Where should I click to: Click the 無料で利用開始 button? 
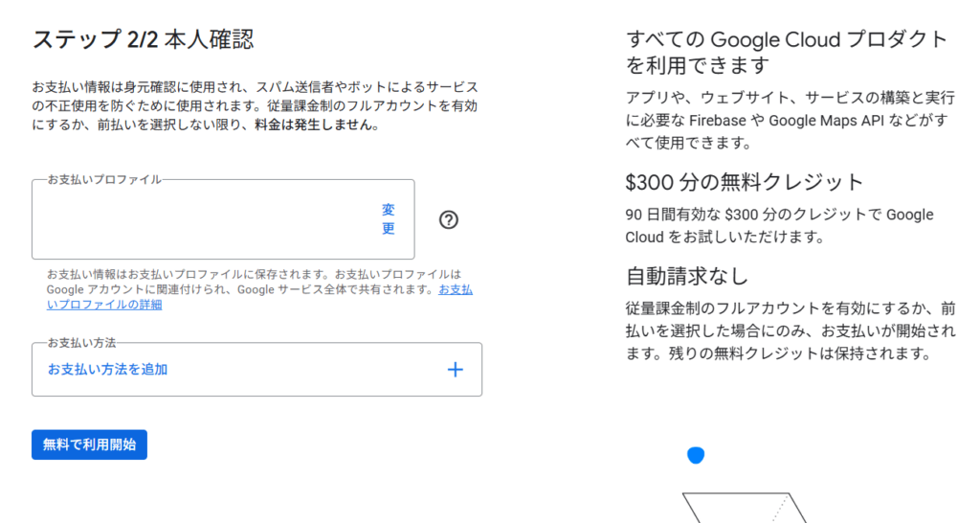[x=89, y=444]
